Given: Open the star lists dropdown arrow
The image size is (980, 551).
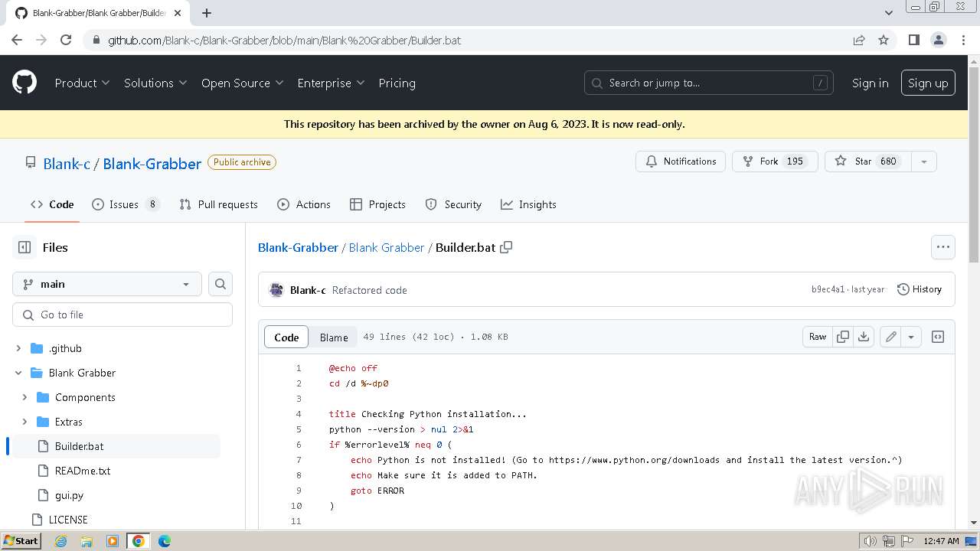Looking at the screenshot, I should click(924, 161).
